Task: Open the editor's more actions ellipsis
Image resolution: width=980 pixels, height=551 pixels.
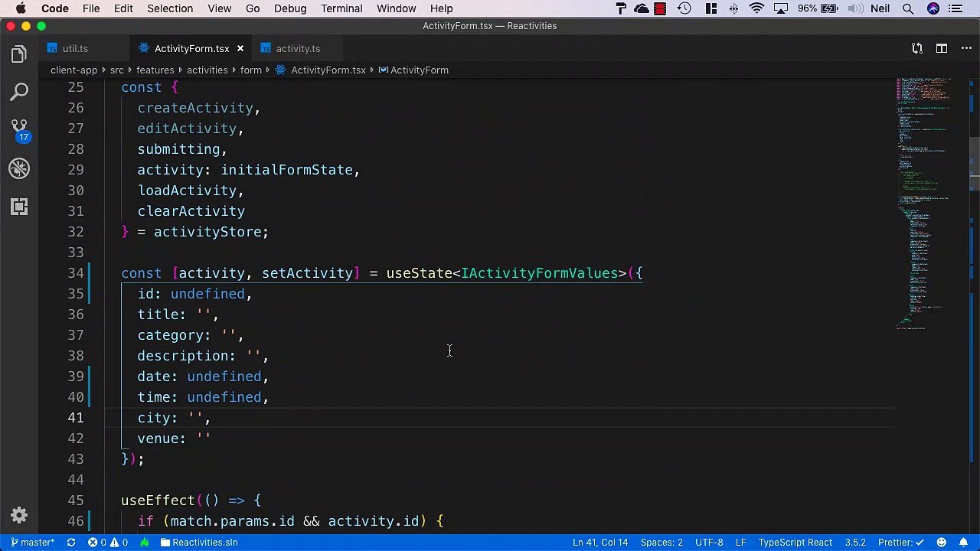Action: click(966, 48)
